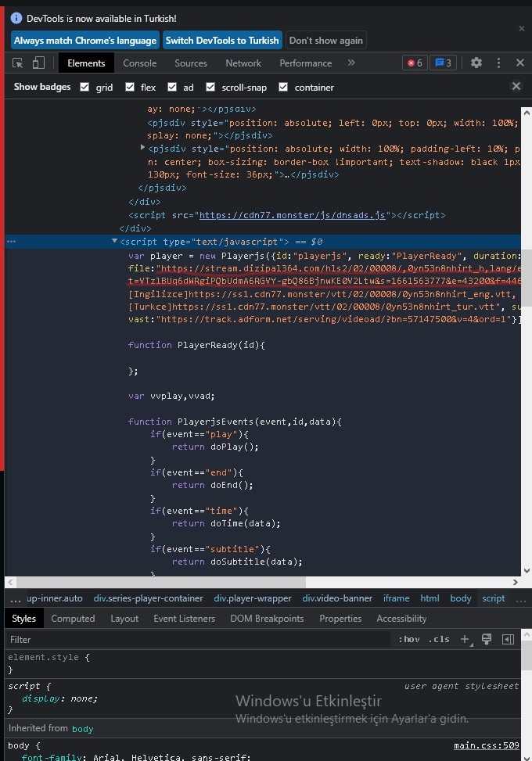Viewport: 532px width, 761px height.
Task: Select the 'return doPlay();' line
Action: [x=215, y=447]
